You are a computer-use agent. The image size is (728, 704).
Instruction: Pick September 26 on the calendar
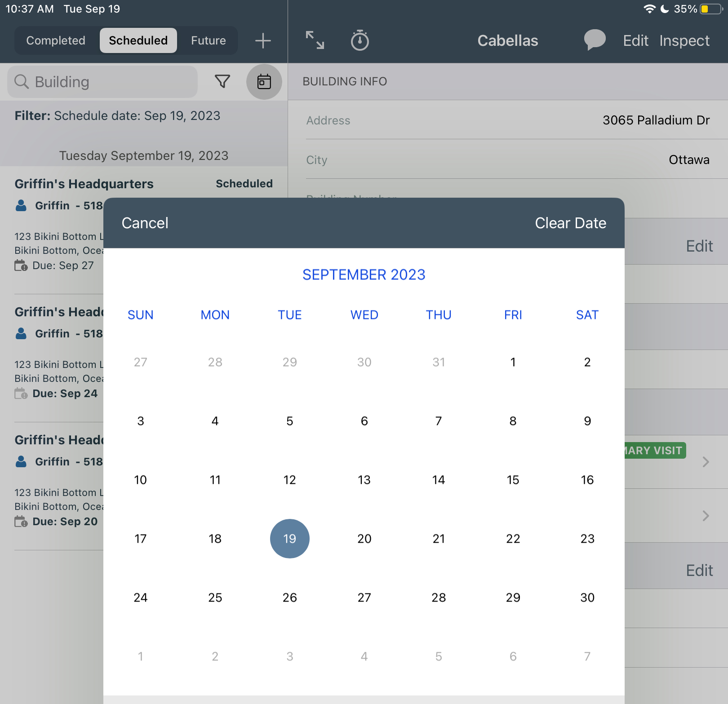(289, 598)
